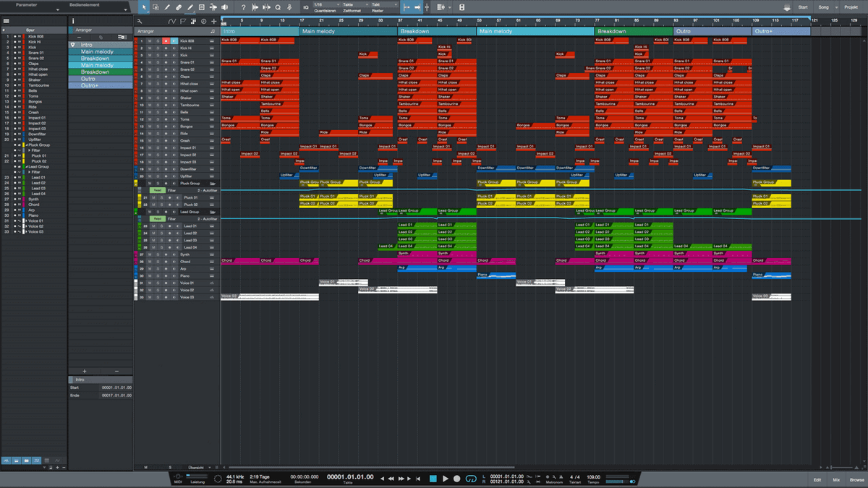Disable record arm on Kick 808 track
This screenshot has width=868, height=488.
click(x=165, y=40)
